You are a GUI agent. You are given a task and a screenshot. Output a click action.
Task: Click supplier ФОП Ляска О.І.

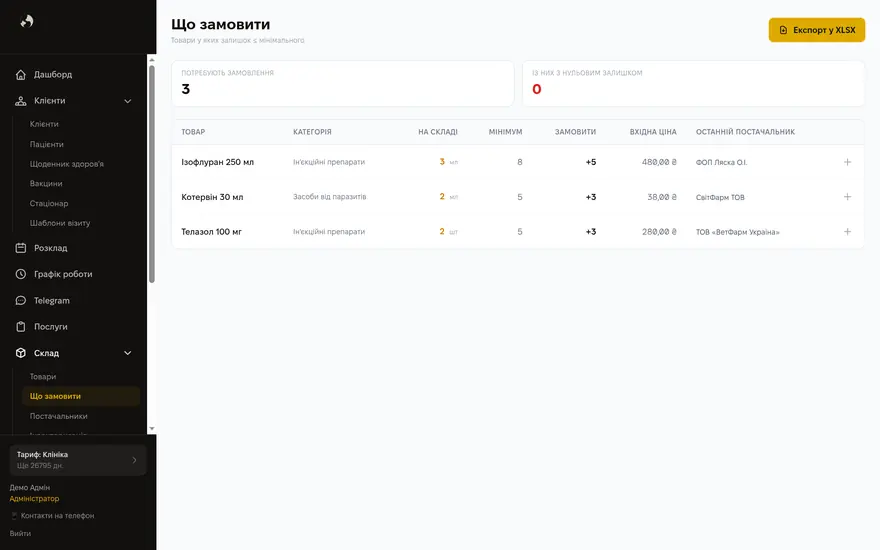721,162
